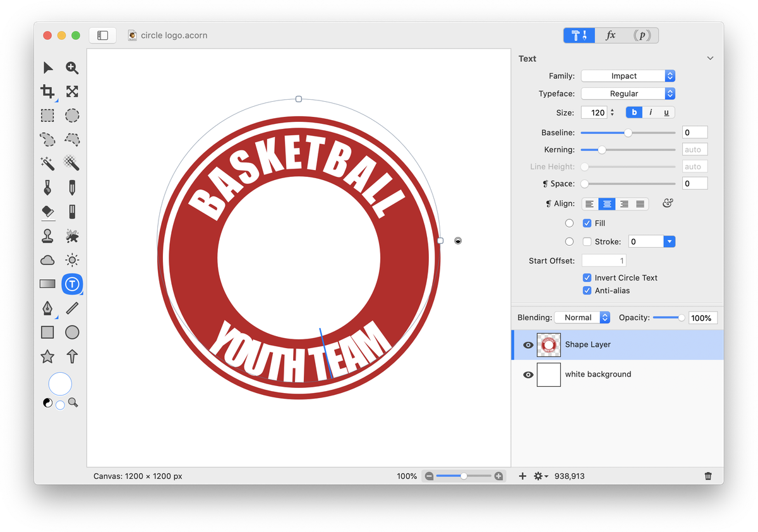Viewport: 758px width, 532px height.
Task: Select the Polygonal Lasso selection tool
Action: (73, 140)
